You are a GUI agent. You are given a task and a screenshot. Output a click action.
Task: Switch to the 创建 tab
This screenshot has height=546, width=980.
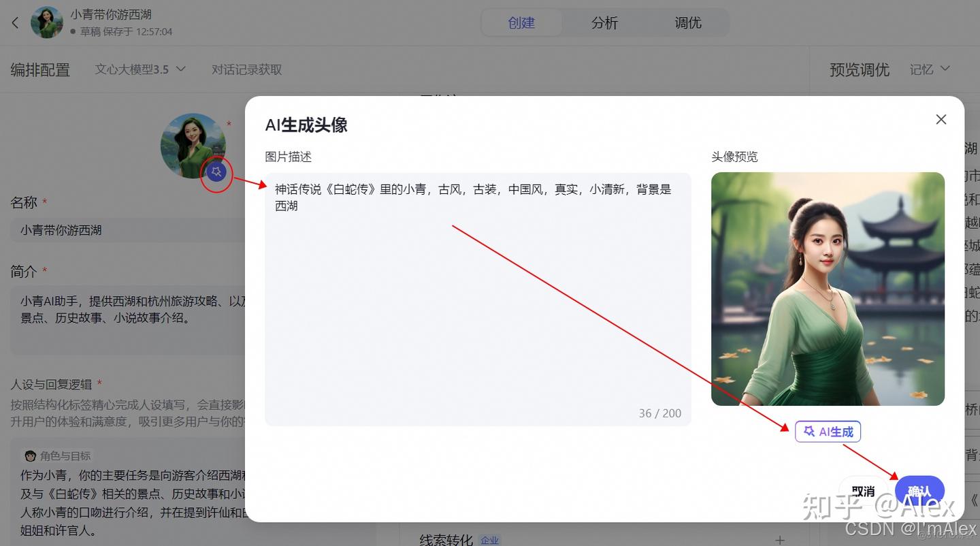tap(521, 23)
